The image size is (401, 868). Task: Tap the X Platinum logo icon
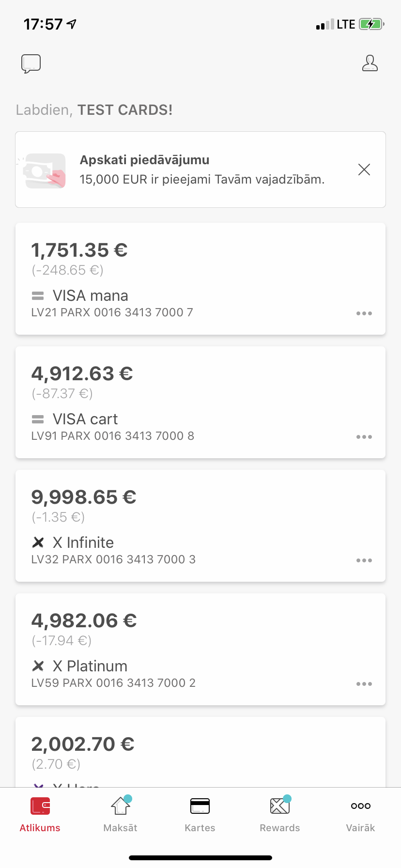(38, 666)
